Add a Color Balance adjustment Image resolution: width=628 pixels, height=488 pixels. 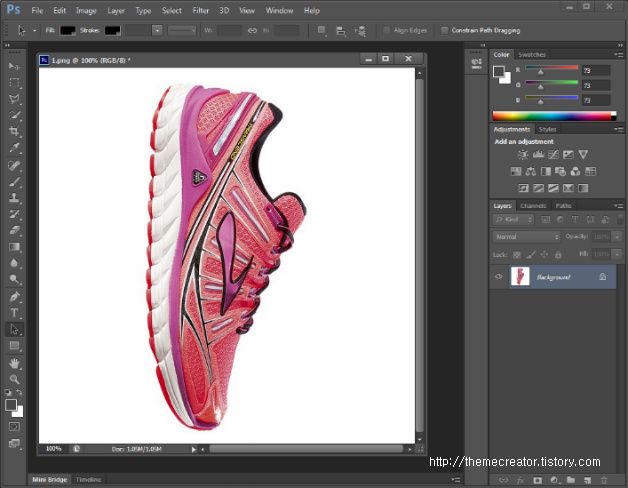coord(531,171)
